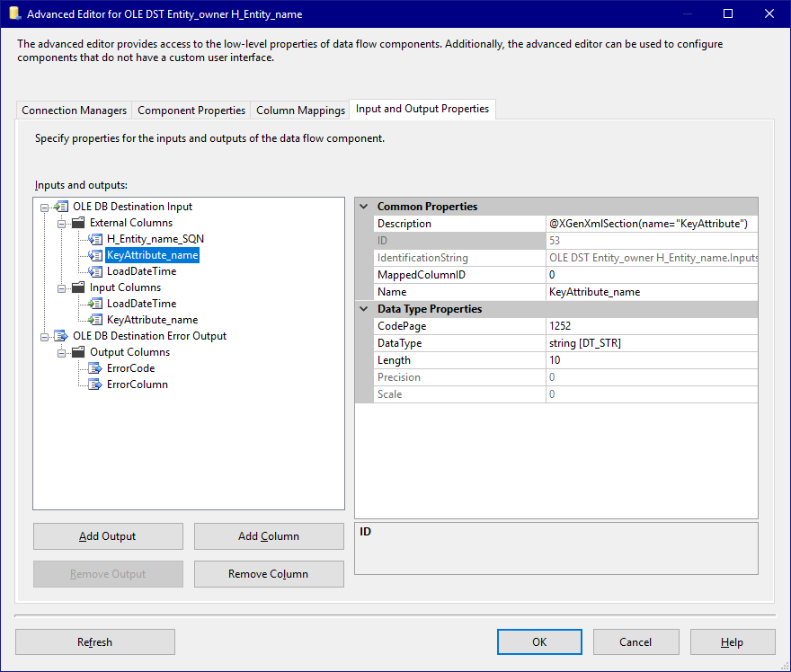Maximize the Advanced Editor window
This screenshot has height=672, width=791.
tap(728, 13)
